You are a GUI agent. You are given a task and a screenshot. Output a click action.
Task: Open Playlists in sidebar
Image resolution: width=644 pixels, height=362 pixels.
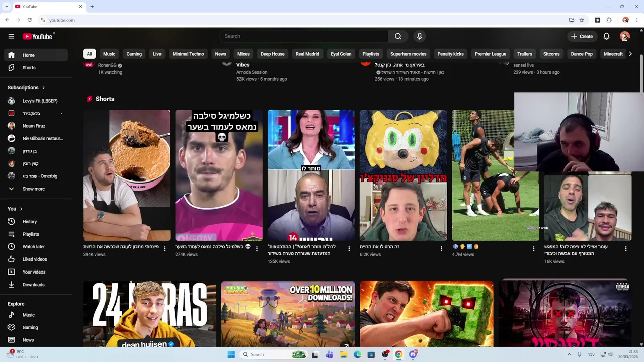coord(35,234)
